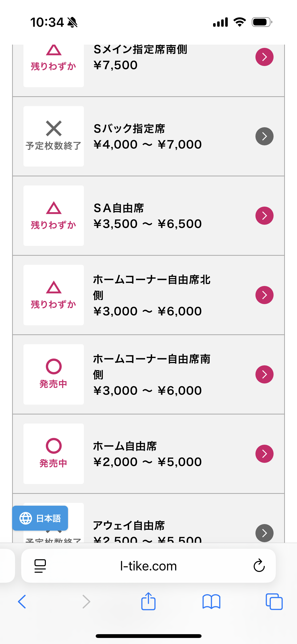Switch language with 日本語 button
The image size is (297, 644).
click(x=48, y=518)
